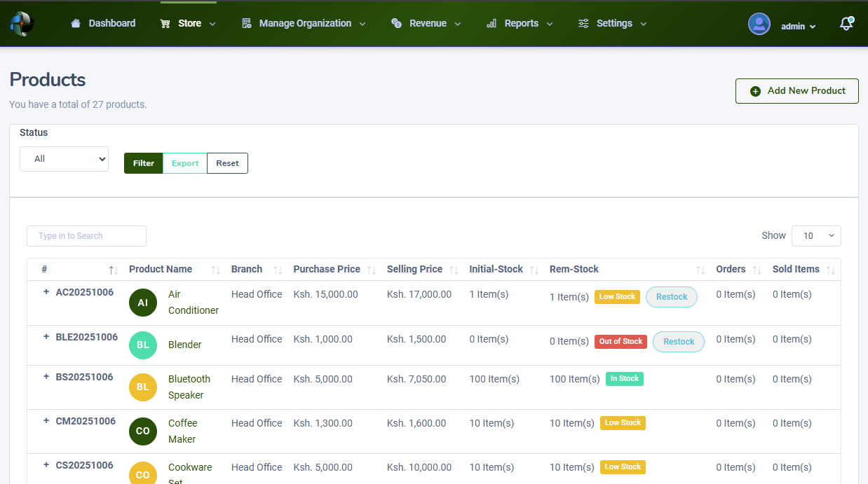
Task: Change the Show entries count dropdown
Action: (816, 236)
